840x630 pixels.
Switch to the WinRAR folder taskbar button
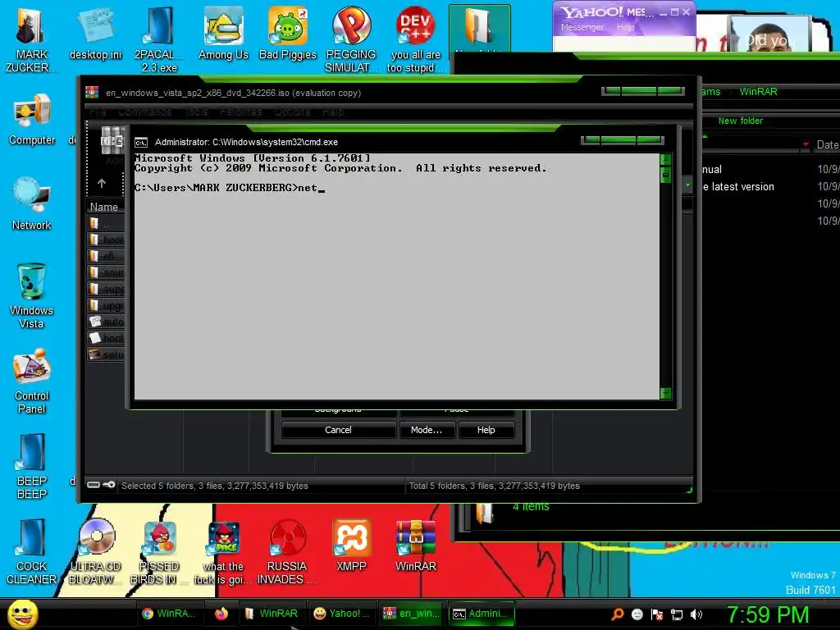(272, 614)
